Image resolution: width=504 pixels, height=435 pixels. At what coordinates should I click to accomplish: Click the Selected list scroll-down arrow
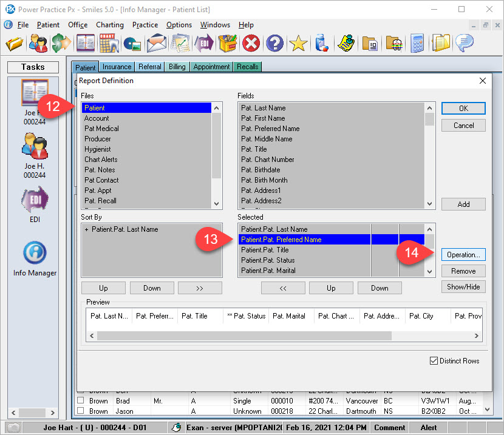click(x=430, y=272)
